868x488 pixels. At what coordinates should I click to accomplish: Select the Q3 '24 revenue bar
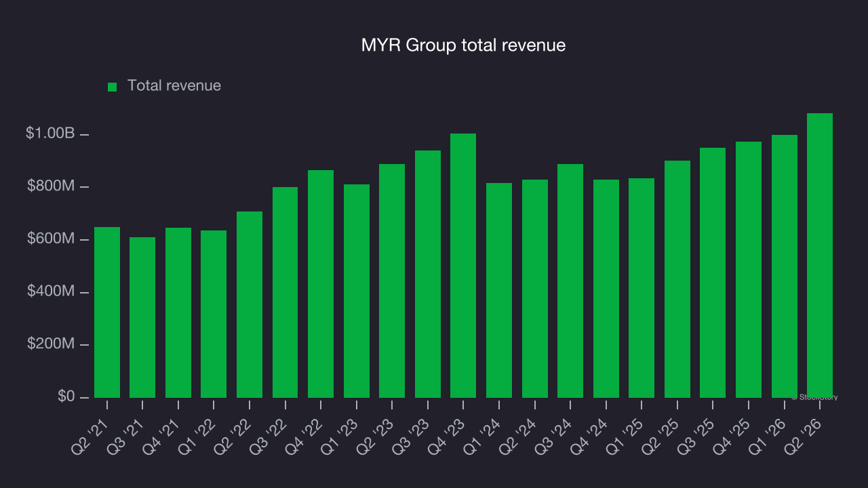point(570,281)
